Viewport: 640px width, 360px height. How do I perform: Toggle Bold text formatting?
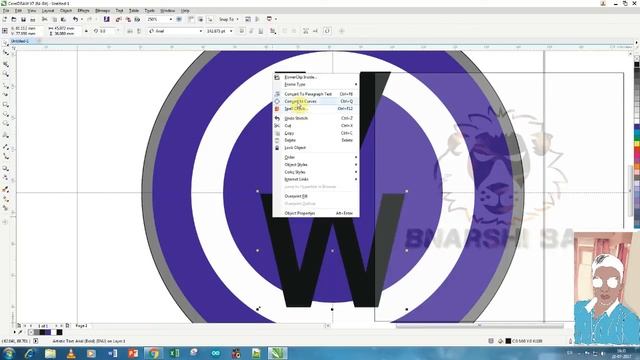[x=242, y=31]
